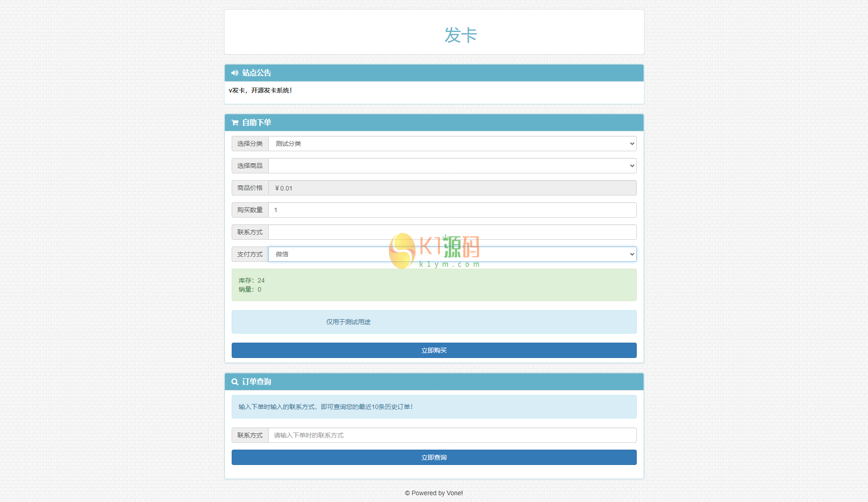Open the 选择分类 category dropdown

tap(452, 144)
